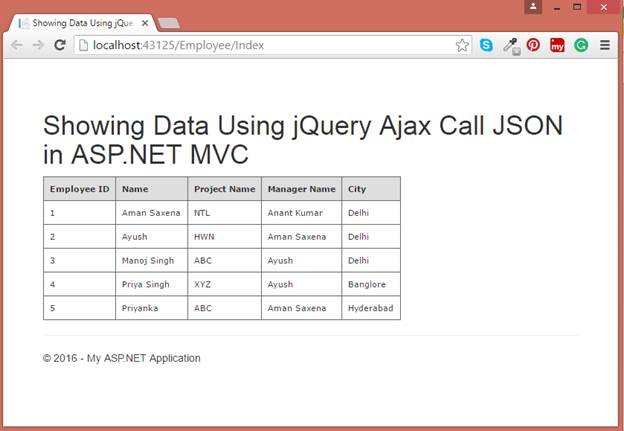Select the 'NTL' project cell

point(224,213)
